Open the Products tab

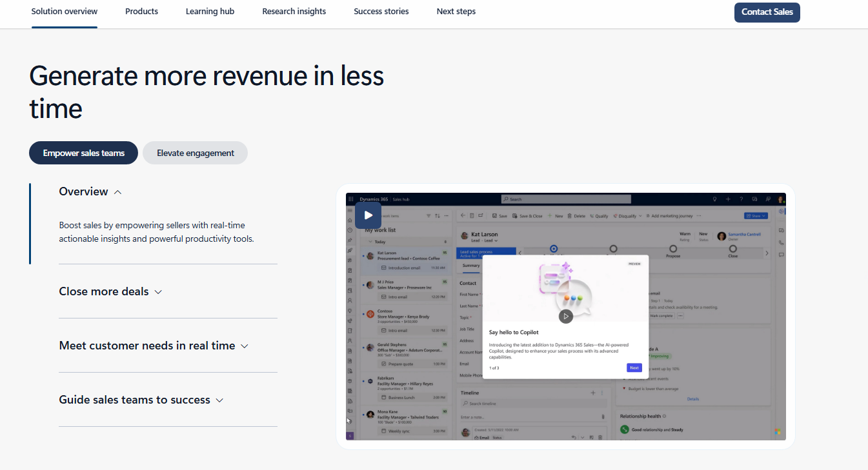pyautogui.click(x=141, y=12)
